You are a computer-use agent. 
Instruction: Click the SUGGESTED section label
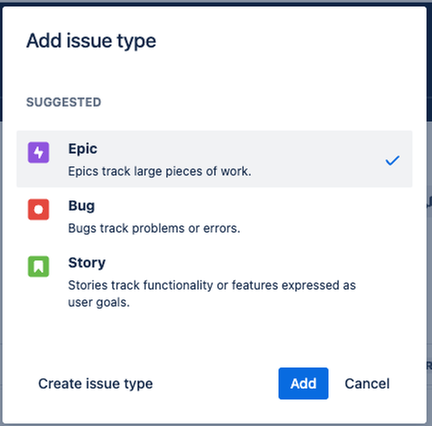(64, 102)
